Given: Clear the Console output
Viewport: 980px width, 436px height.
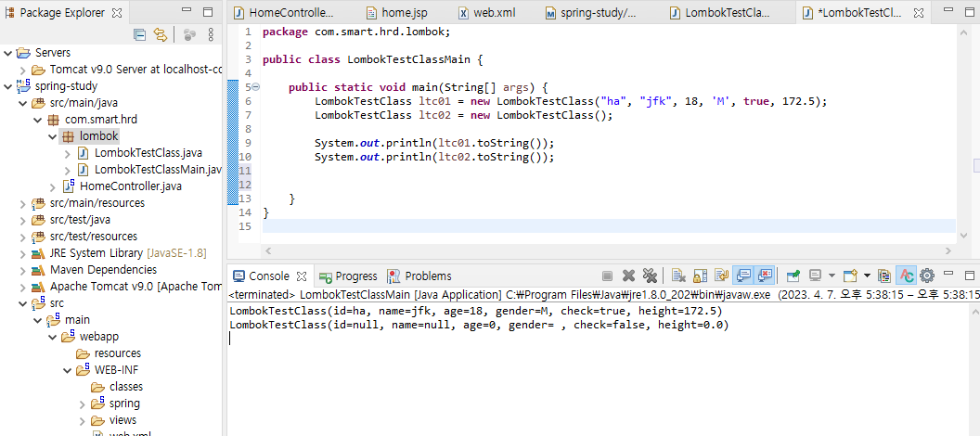Looking at the screenshot, I should point(678,276).
